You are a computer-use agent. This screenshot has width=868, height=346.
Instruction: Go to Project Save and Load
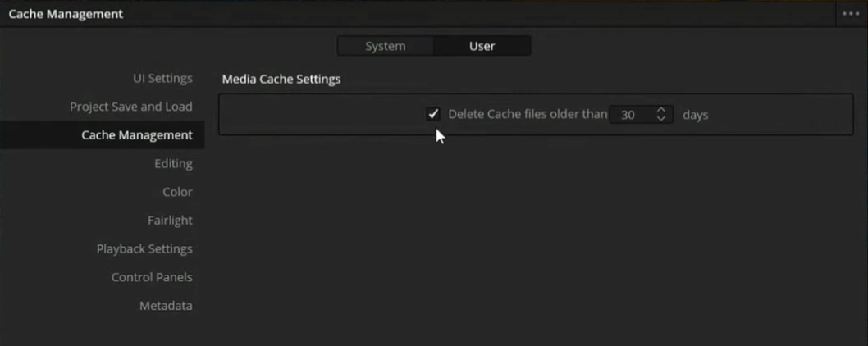(x=131, y=107)
